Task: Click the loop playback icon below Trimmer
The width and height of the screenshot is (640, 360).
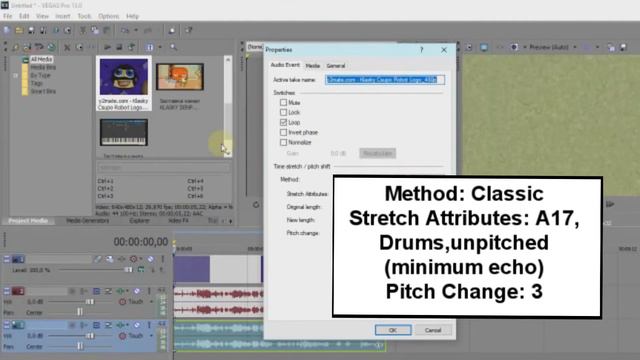Action: 256,204
